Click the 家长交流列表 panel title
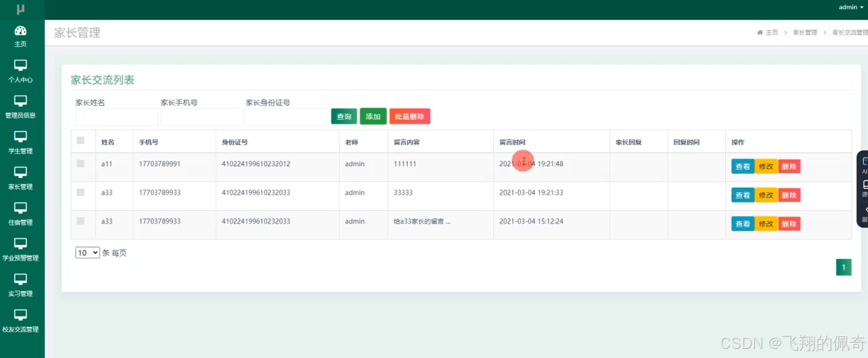Image resolution: width=868 pixels, height=358 pixels. [102, 80]
